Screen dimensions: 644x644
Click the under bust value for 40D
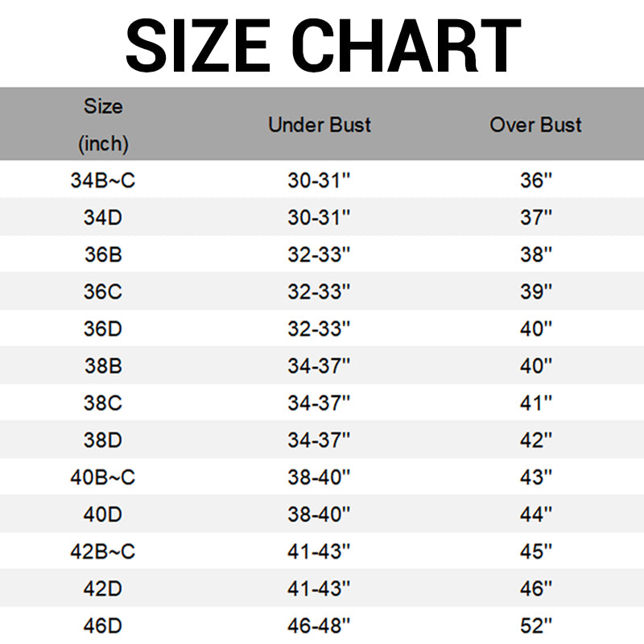320,514
